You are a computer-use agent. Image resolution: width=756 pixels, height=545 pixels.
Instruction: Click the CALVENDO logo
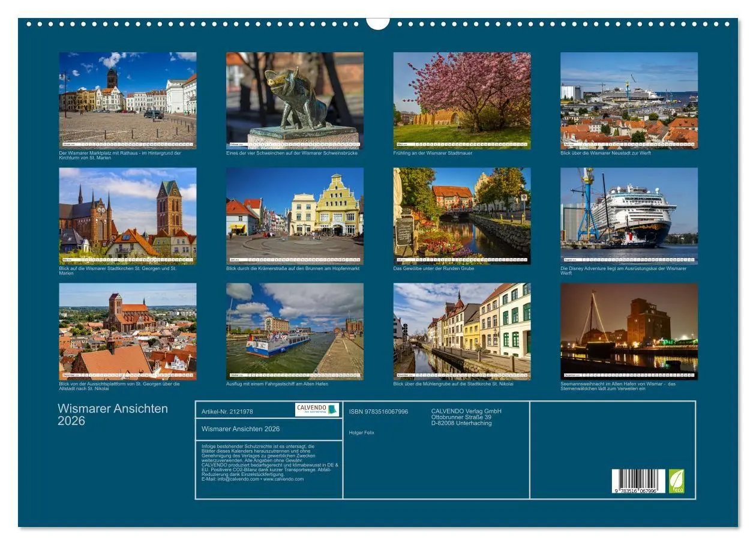click(317, 409)
